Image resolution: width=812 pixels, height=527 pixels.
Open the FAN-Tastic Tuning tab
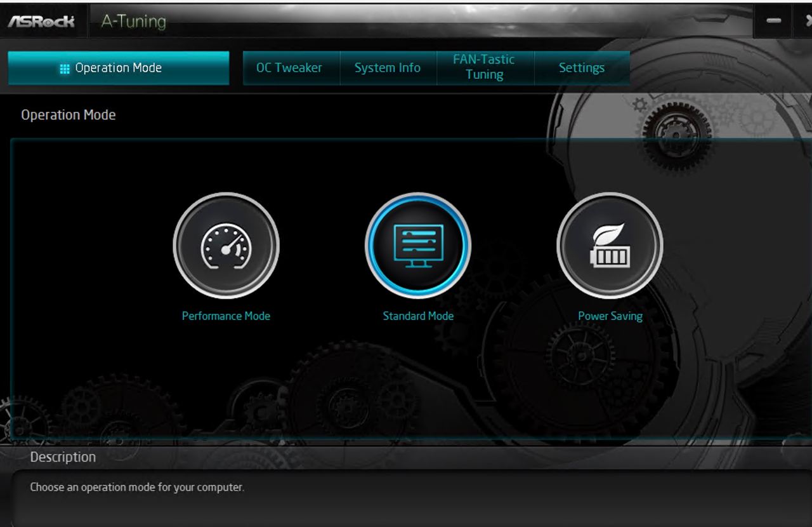tap(485, 68)
